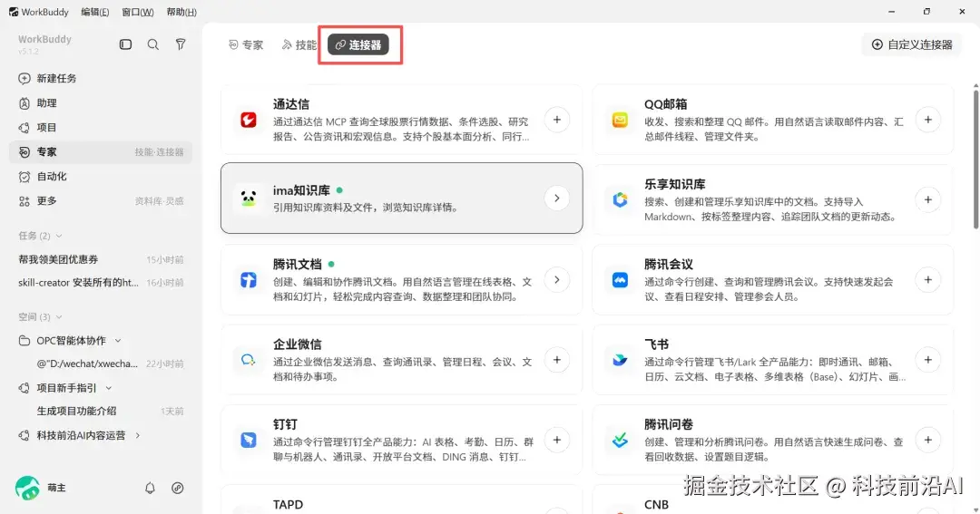Collapse the OPC智能体协作 folder chevron
Screen dimensions: 980x514
click(x=118, y=340)
